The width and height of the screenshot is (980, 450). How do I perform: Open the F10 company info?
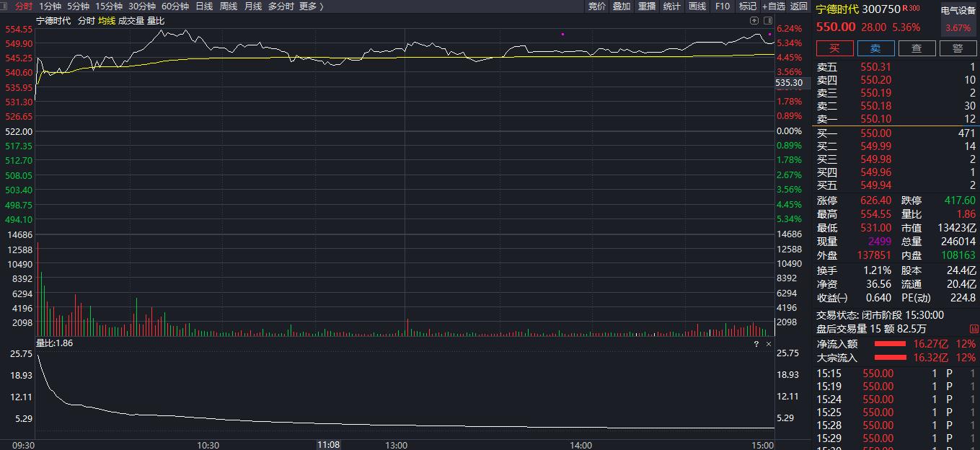pyautogui.click(x=722, y=6)
